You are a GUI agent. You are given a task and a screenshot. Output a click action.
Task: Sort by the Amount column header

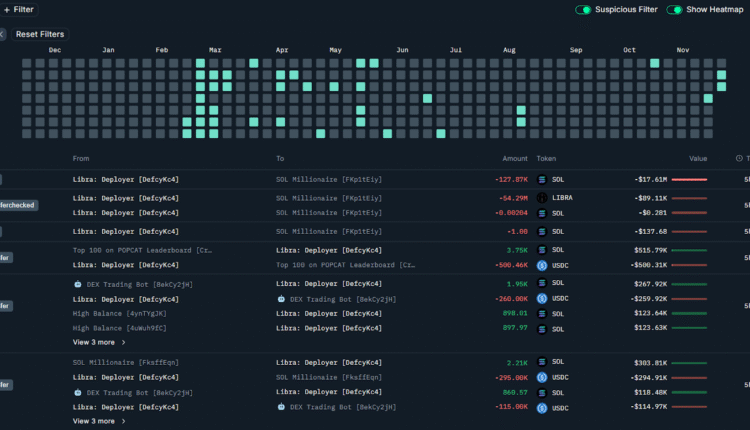point(515,158)
